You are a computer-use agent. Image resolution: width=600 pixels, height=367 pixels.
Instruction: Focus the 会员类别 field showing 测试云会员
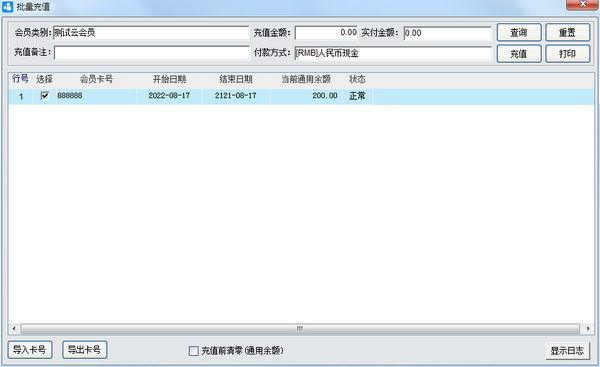[x=151, y=33]
